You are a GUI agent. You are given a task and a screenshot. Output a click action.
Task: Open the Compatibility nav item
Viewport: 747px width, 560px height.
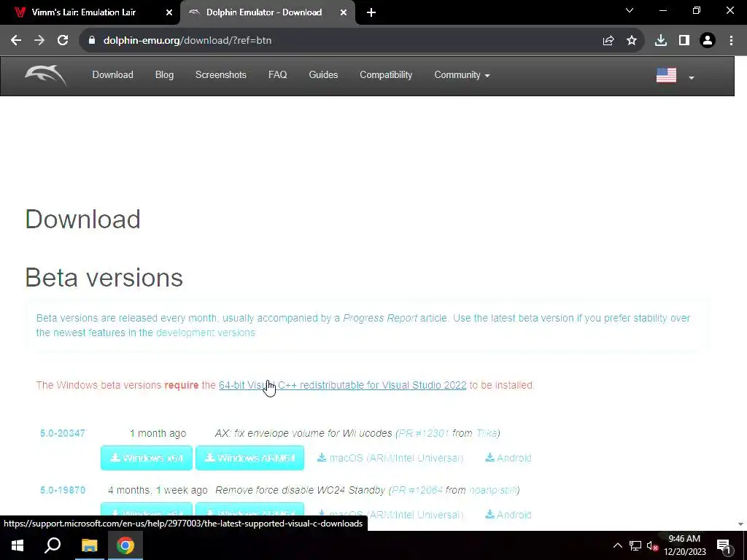pos(386,75)
